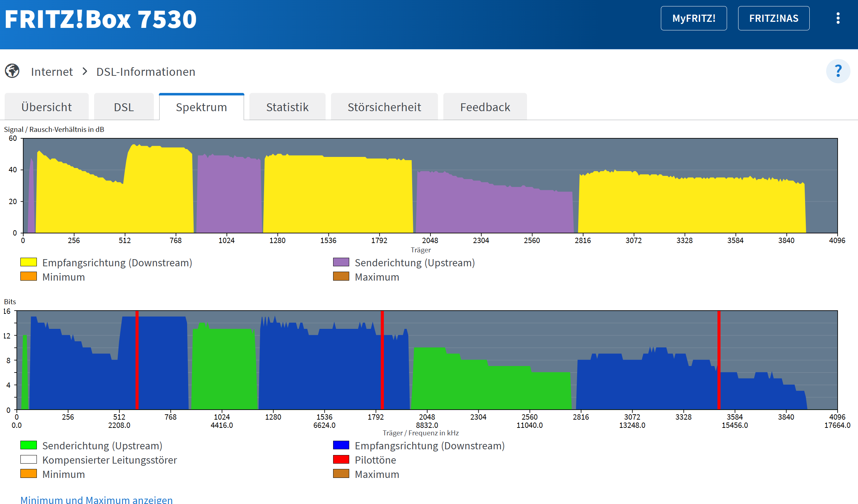Image resolution: width=858 pixels, height=504 pixels.
Task: Click the globe Internet icon
Action: 12,71
